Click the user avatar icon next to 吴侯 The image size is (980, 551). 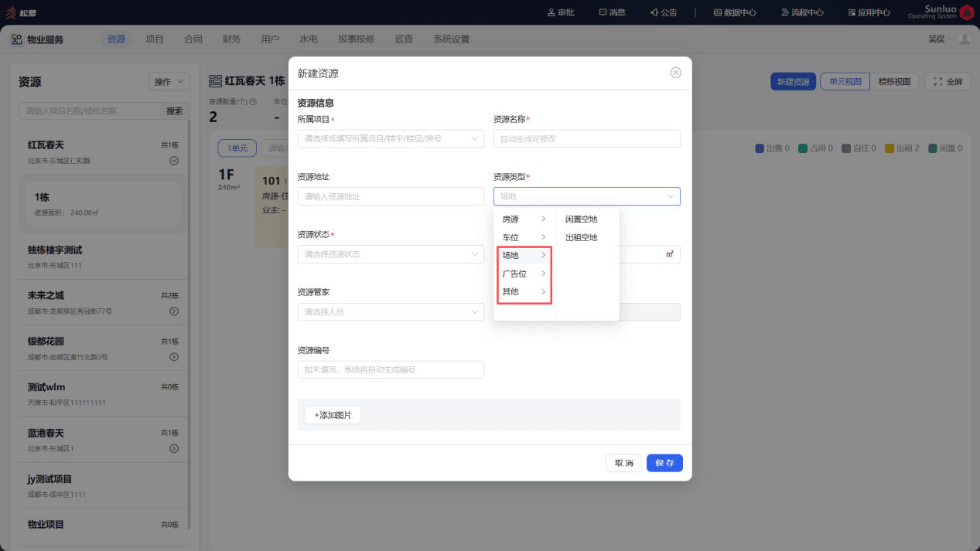point(964,39)
